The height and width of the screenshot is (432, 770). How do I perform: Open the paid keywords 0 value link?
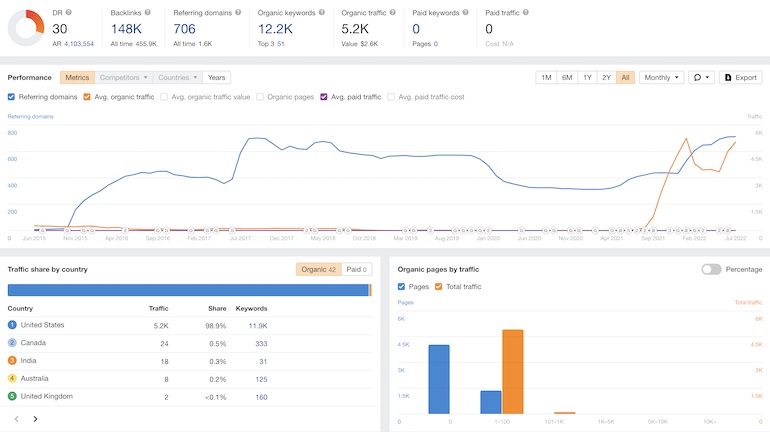point(416,29)
